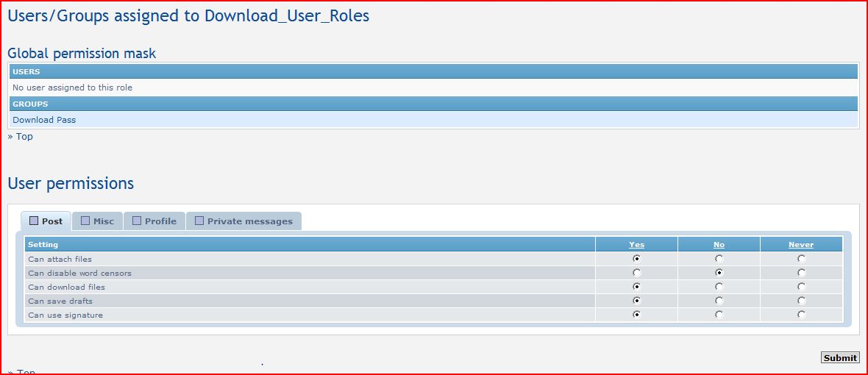Click the Yes column header
The height and width of the screenshot is (375, 868).
[x=636, y=245]
